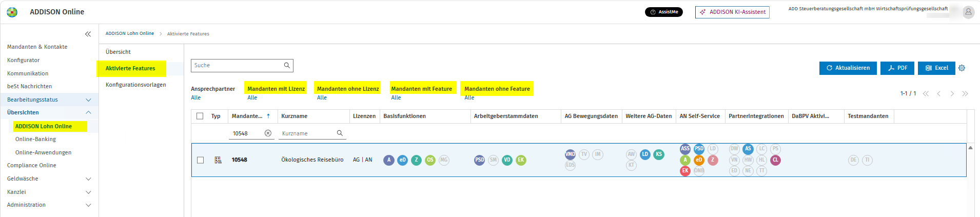The height and width of the screenshot is (217, 980).
Task: Jump to the first page with the double-left arrow
Action: tap(926, 93)
